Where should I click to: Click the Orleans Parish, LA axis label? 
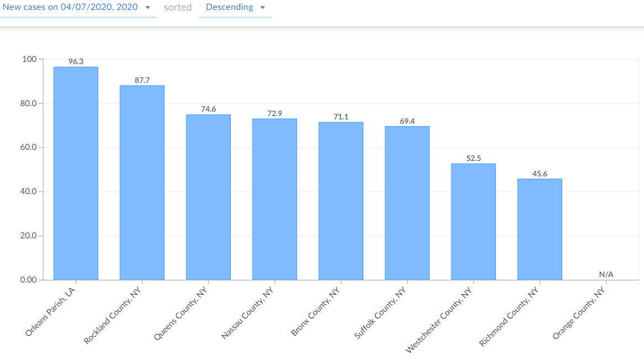click(x=50, y=312)
